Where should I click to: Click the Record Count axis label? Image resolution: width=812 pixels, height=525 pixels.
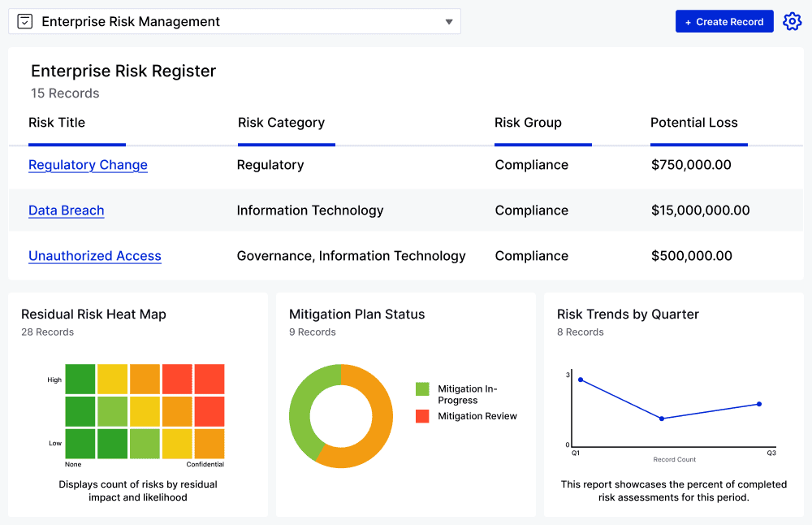(674, 460)
